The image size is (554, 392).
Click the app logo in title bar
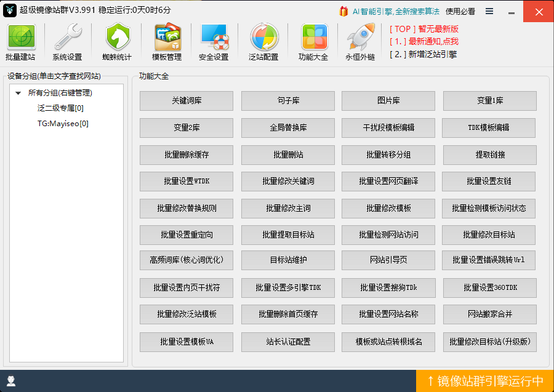pyautogui.click(x=9, y=10)
